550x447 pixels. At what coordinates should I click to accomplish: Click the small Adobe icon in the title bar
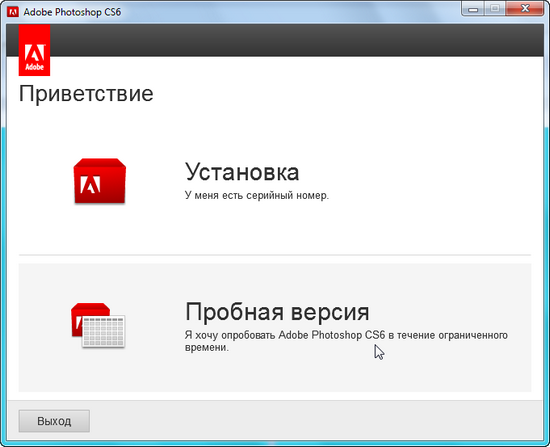13,12
